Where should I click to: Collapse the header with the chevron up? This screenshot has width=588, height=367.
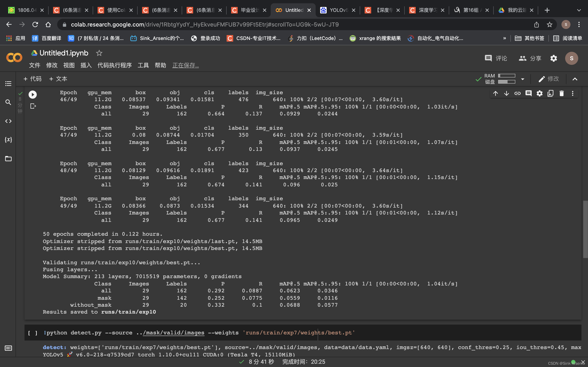pyautogui.click(x=575, y=79)
